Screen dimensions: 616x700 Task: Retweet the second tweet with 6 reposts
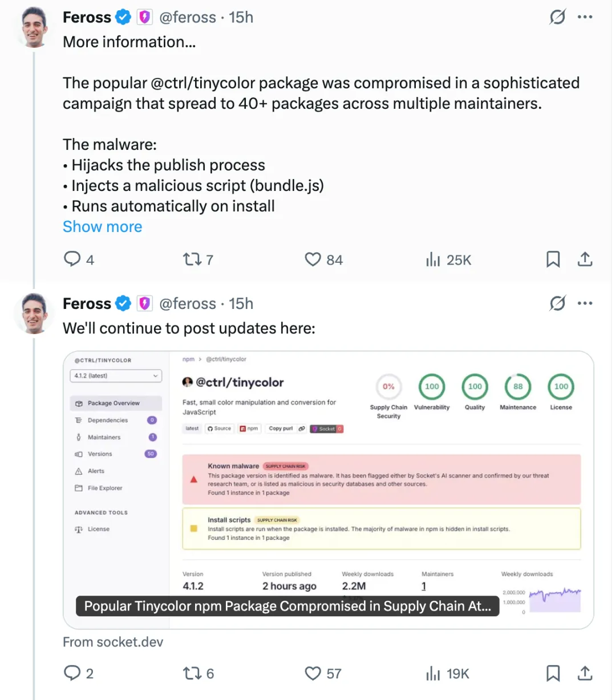[x=192, y=673]
